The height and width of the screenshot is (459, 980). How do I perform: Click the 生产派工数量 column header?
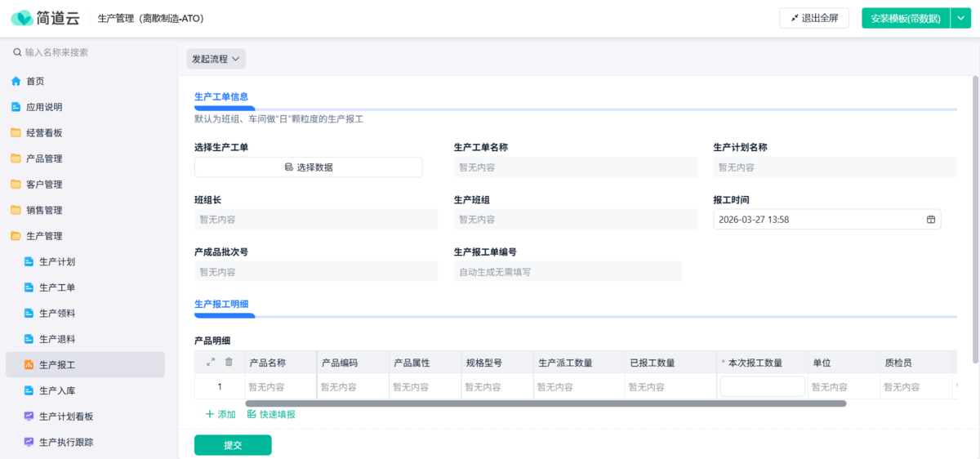577,362
